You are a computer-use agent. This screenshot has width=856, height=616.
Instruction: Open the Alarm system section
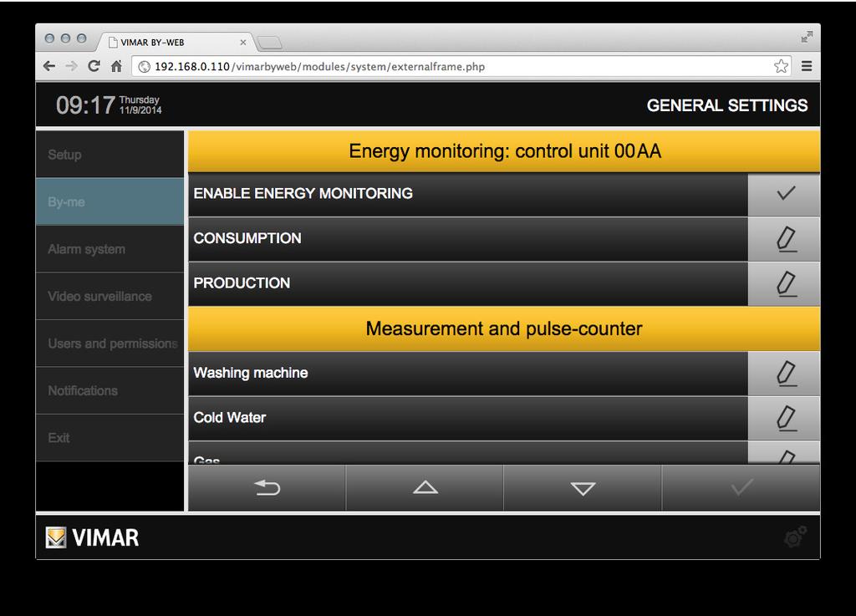110,249
